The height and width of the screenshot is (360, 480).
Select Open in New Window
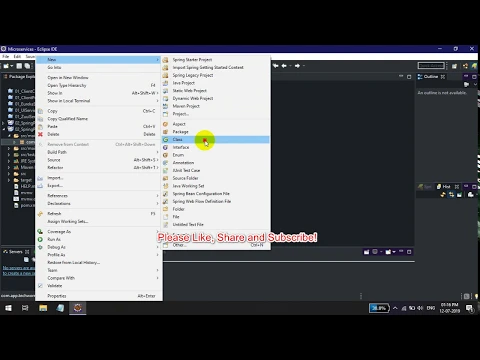click(99, 78)
